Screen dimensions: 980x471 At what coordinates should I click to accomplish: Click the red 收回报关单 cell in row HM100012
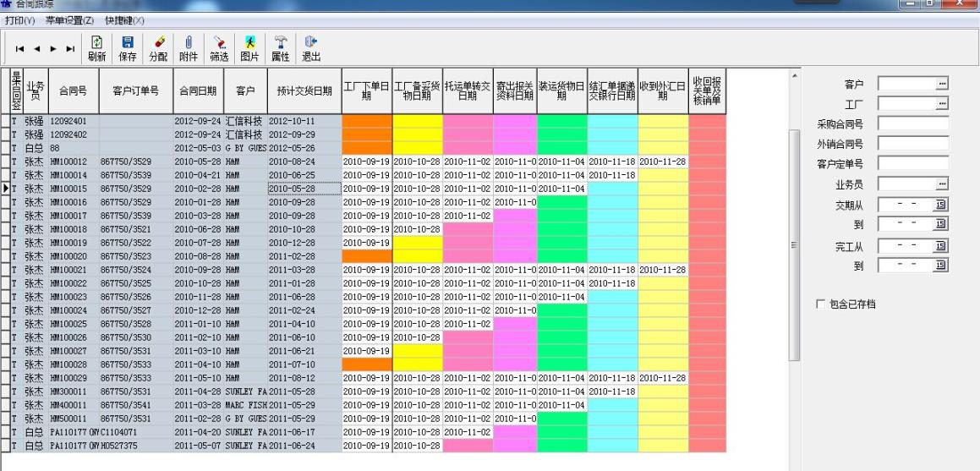(708, 162)
